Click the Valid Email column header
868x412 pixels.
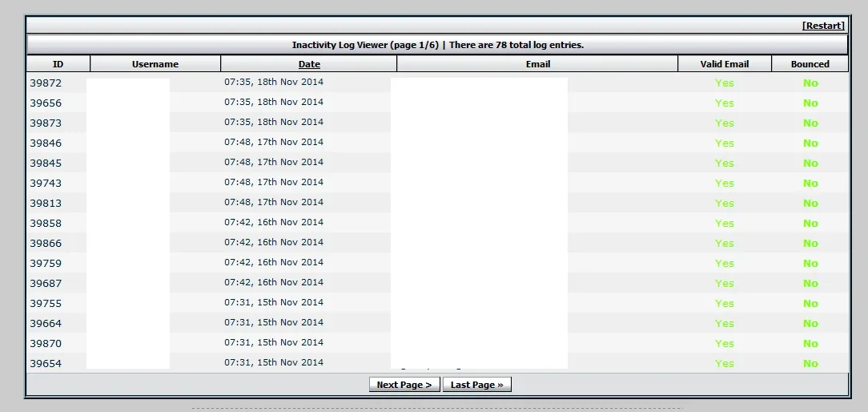pyautogui.click(x=724, y=64)
